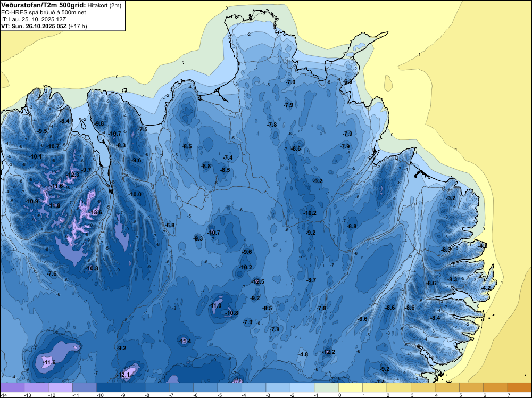Image resolution: width=532 pixels, height=398 pixels.
Task: Click the initial time "IT: Lau. 25. 10. 2025 12Z"
Action: [34, 19]
